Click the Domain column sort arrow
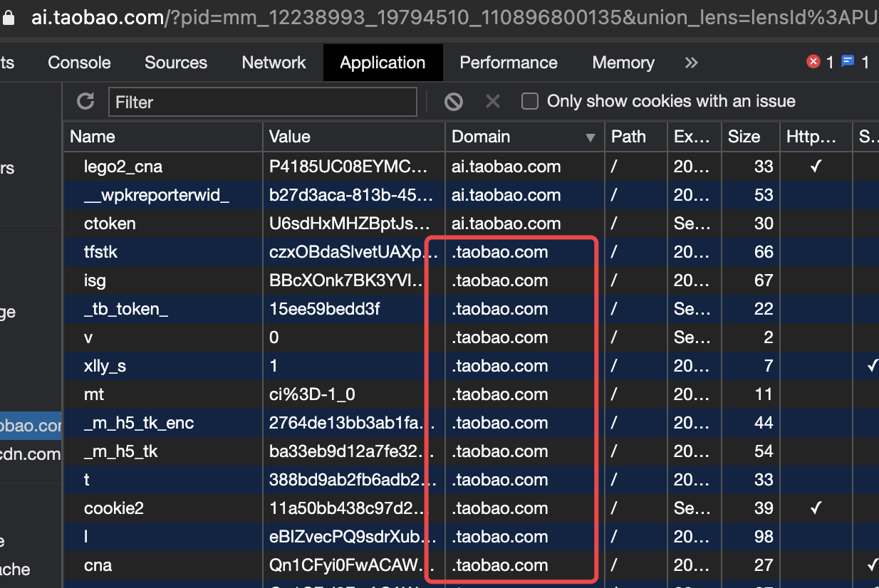 point(590,137)
